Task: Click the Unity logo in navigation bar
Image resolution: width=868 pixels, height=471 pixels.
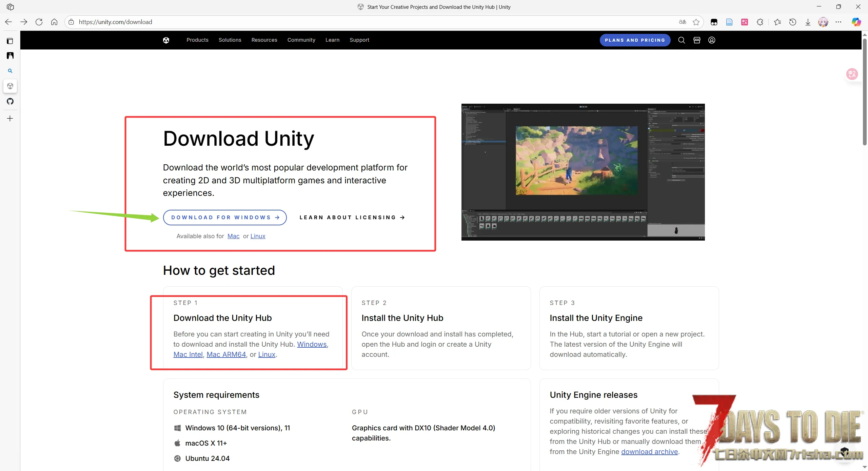Action: (166, 40)
